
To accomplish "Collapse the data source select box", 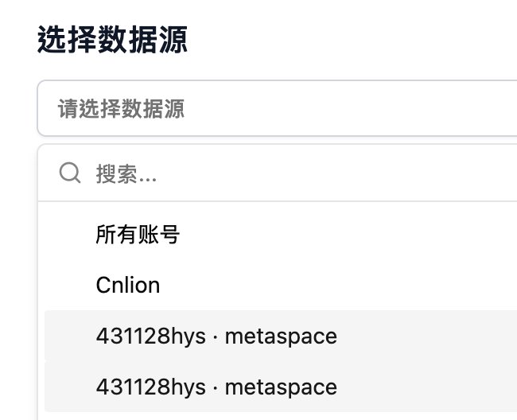I will click(277, 108).
